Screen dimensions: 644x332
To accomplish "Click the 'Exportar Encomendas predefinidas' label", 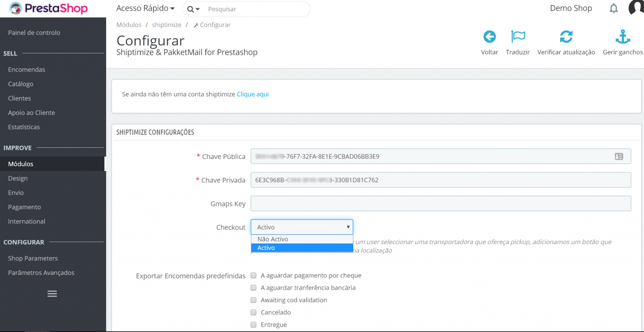I will pyautogui.click(x=191, y=276).
